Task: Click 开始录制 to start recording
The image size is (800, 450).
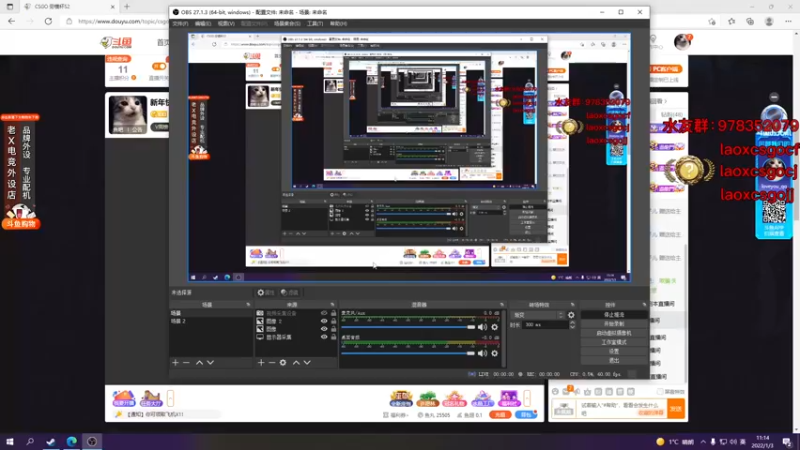Action: coord(614,324)
